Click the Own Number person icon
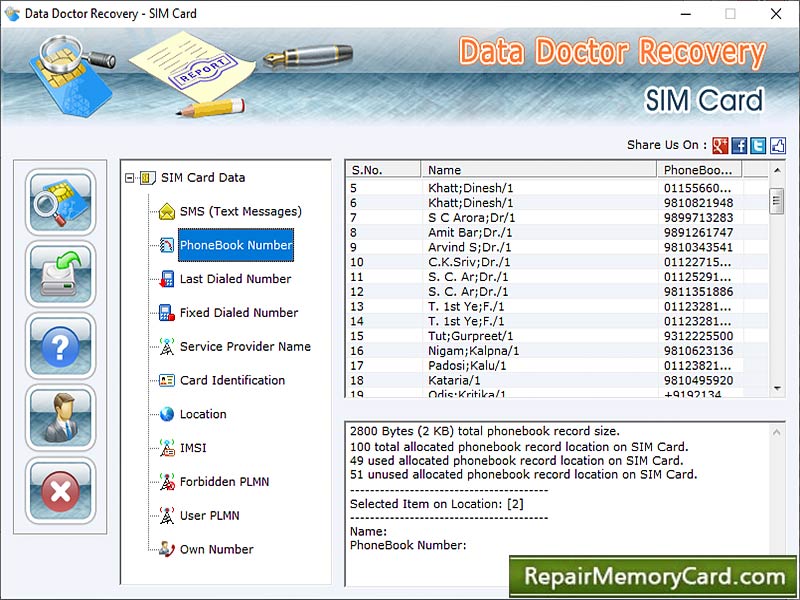Screen dimensions: 800x600 [x=166, y=549]
